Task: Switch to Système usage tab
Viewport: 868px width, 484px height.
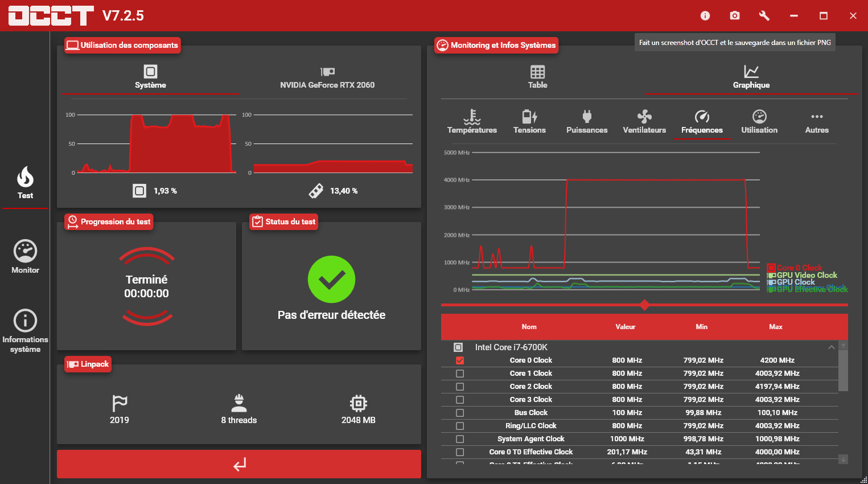Action: coord(150,77)
